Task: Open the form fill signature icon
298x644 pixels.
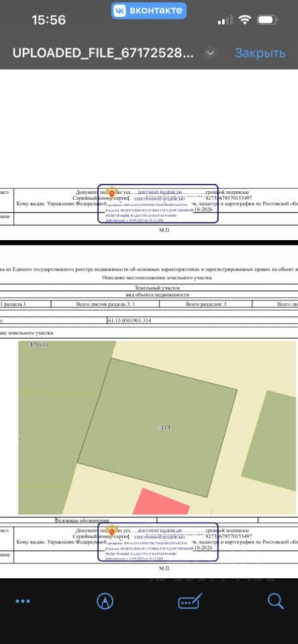Action: point(190,601)
